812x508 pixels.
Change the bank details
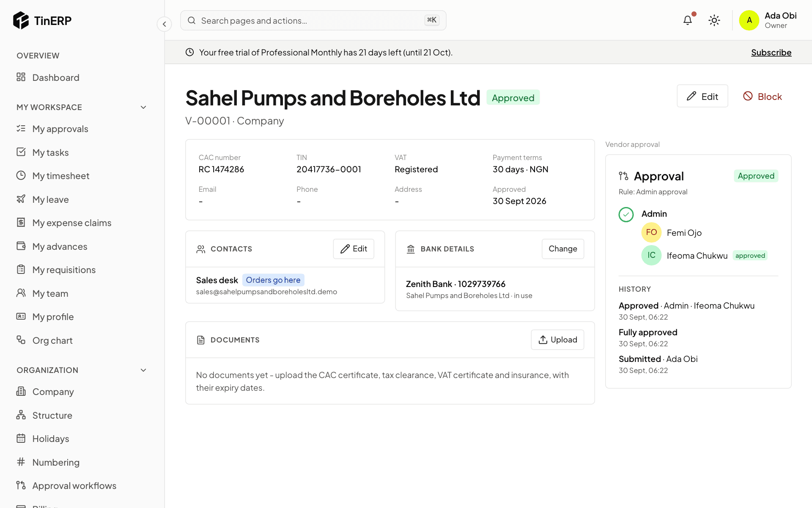[x=563, y=249]
